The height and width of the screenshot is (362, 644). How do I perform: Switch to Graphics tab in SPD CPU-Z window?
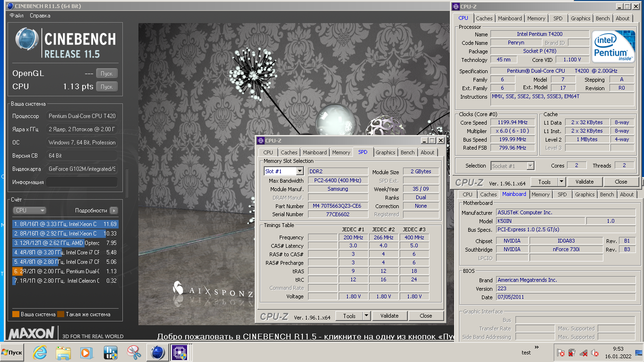(x=386, y=152)
